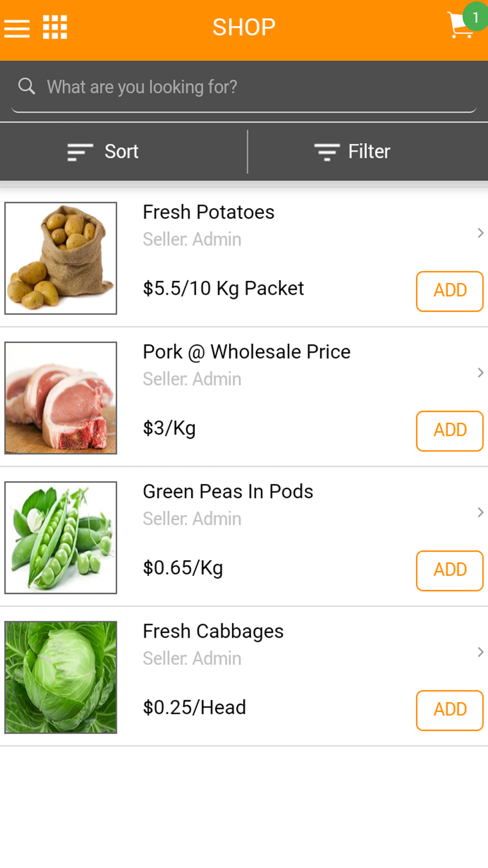Click the Sort lines icon

coord(80,152)
